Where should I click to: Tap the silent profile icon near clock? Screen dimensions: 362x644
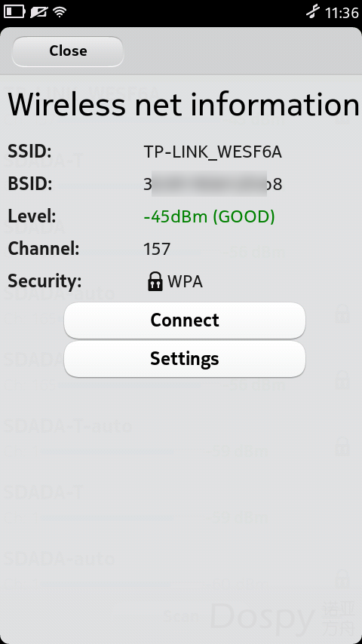tap(313, 12)
